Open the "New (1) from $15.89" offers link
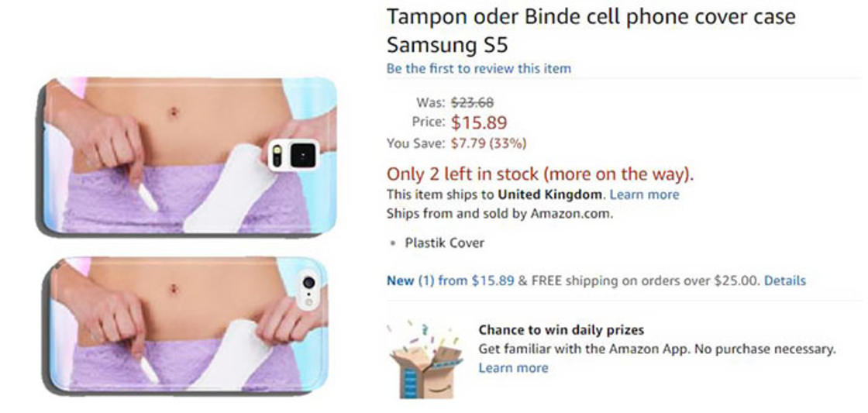 (450, 280)
